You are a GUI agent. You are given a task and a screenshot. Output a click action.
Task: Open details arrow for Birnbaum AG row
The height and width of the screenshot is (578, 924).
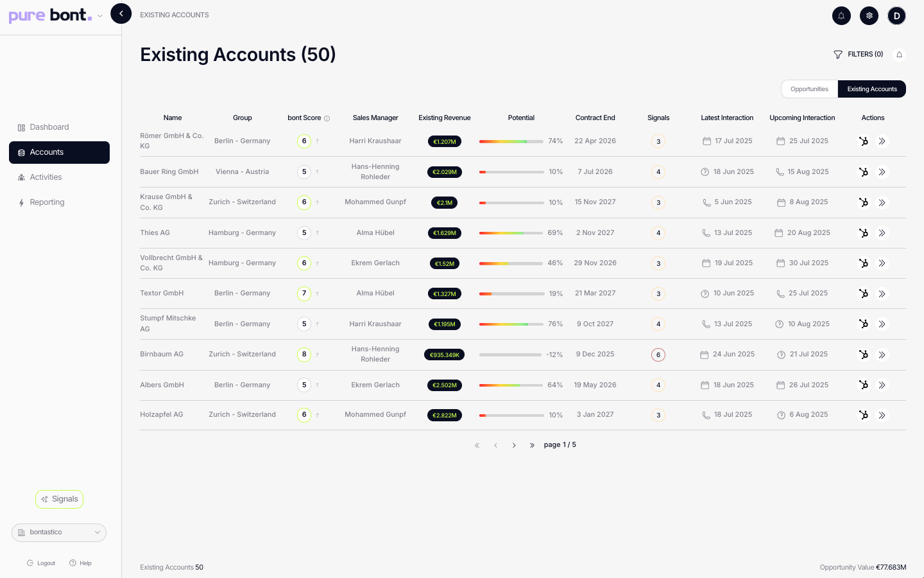(882, 355)
